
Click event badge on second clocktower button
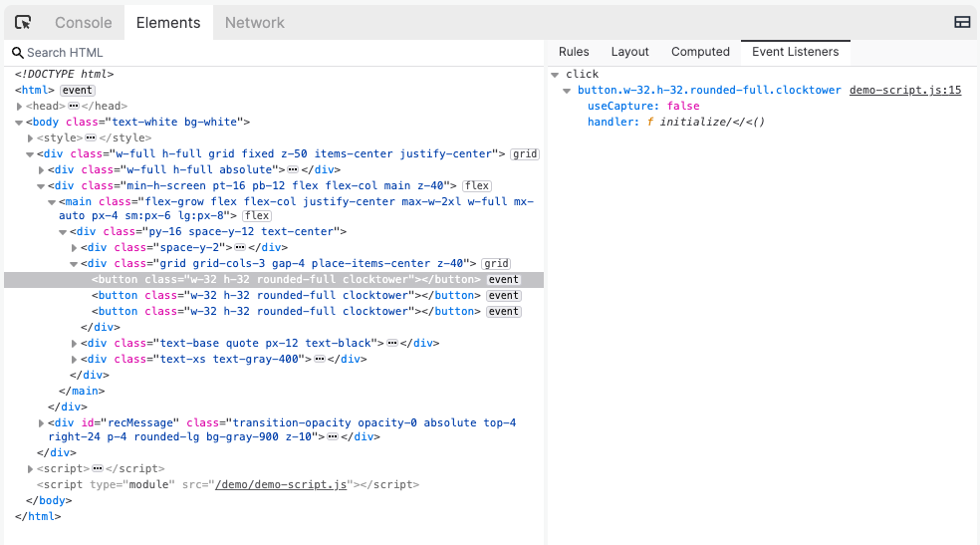(x=504, y=296)
